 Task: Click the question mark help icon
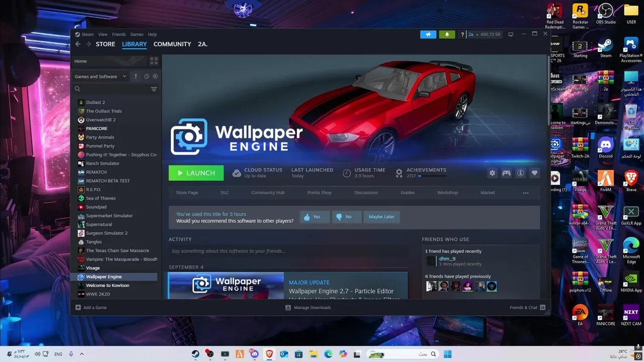[462, 34]
